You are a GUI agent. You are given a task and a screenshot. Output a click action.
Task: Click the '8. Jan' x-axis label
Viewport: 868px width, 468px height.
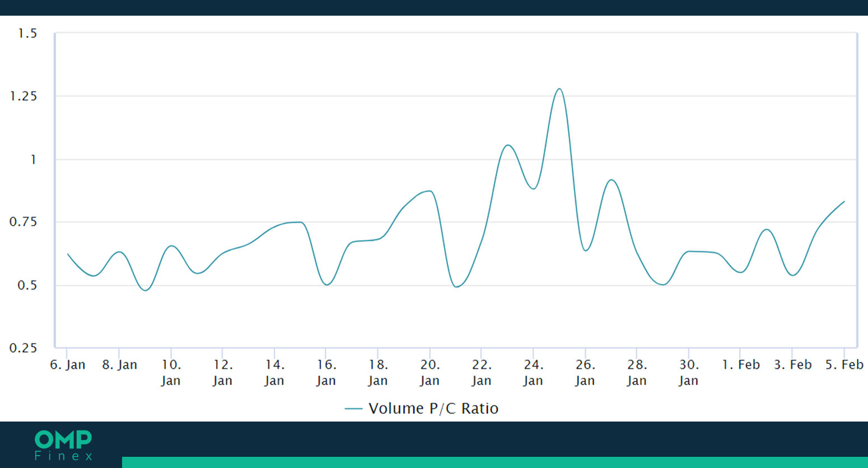[x=119, y=365]
